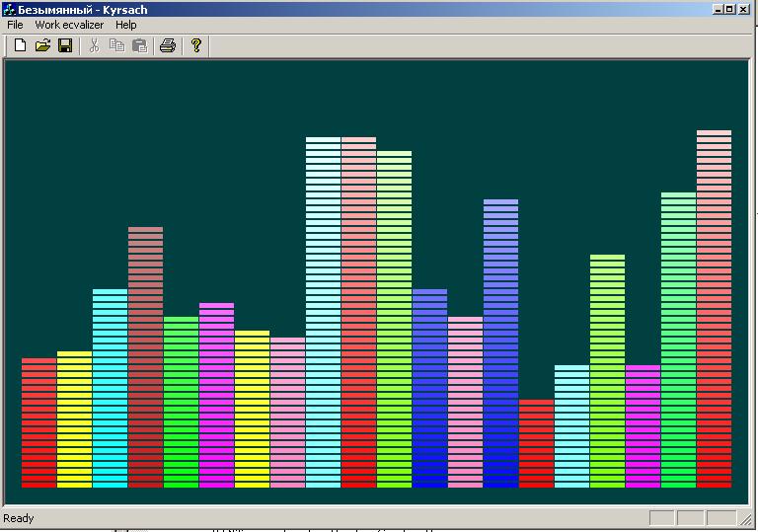Open the Help menu
The width and height of the screenshot is (758, 532).
[125, 25]
